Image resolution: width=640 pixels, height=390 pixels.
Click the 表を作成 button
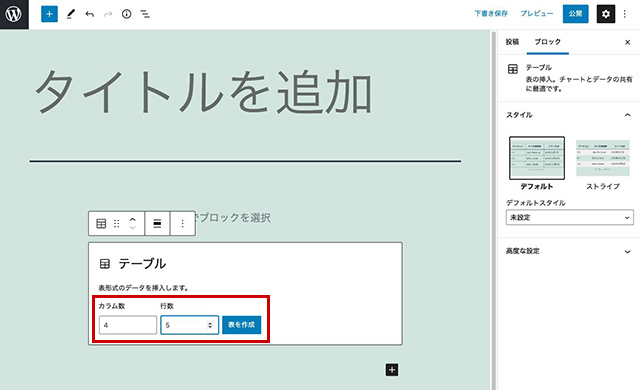(242, 325)
